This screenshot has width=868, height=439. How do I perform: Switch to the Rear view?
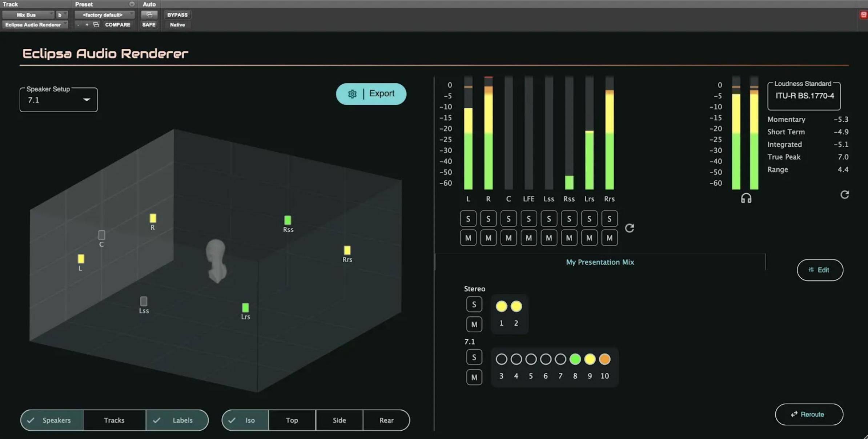386,420
